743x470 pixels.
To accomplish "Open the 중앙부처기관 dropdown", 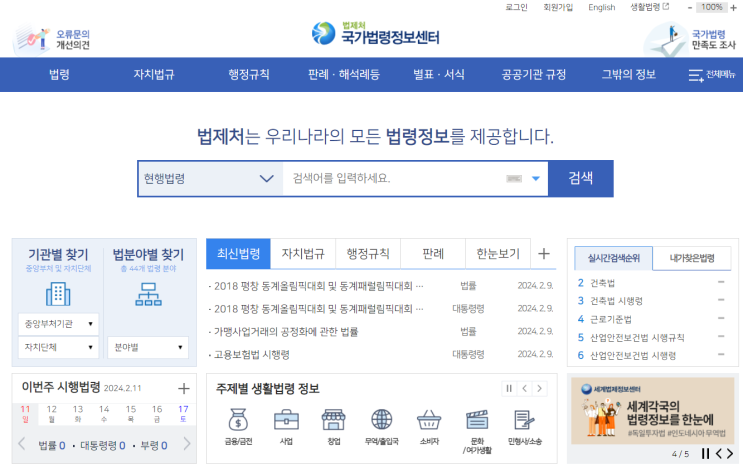I will tap(58, 324).
